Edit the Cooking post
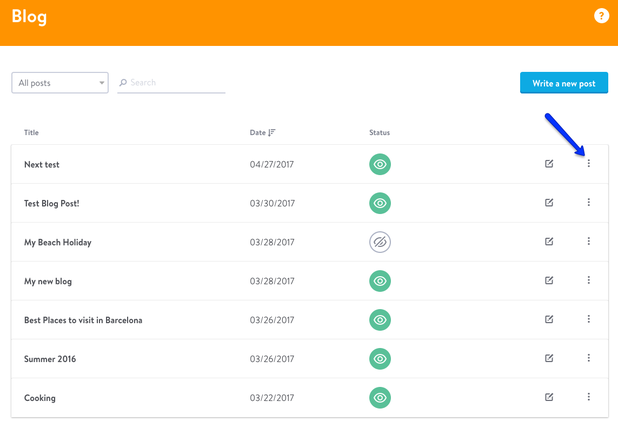This screenshot has width=618, height=428. pos(549,397)
